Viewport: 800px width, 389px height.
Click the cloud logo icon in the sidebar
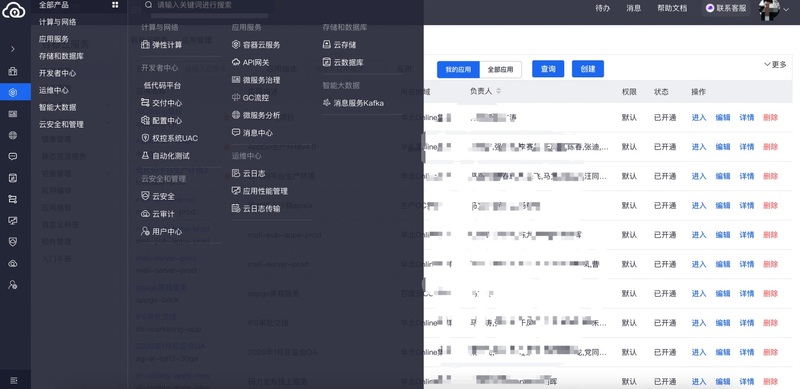point(14,10)
